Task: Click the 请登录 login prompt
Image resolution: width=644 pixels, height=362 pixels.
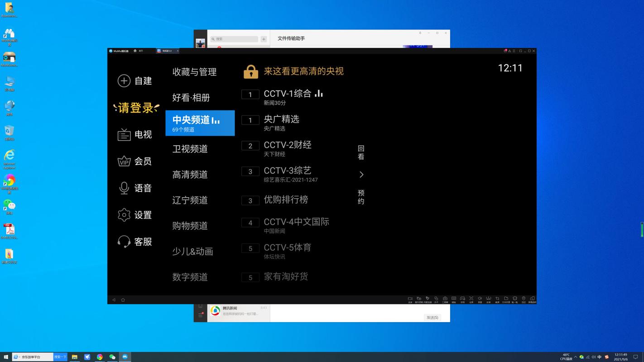Action: (136, 108)
